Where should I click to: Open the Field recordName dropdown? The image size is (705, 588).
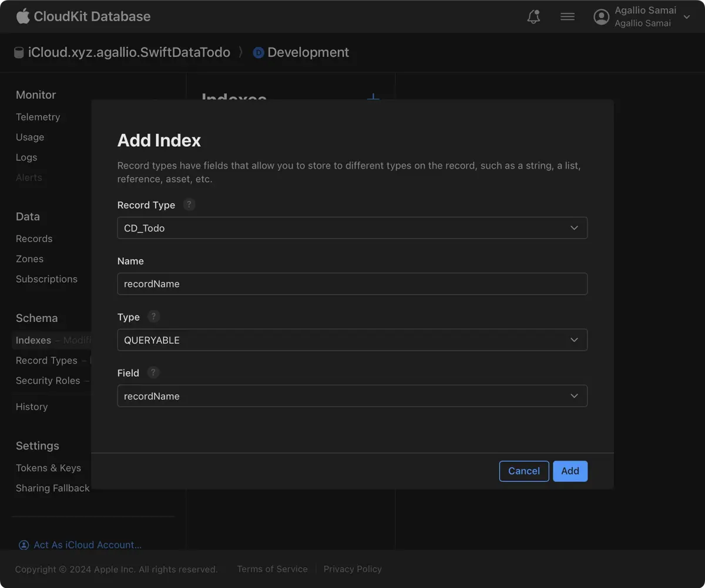click(352, 396)
